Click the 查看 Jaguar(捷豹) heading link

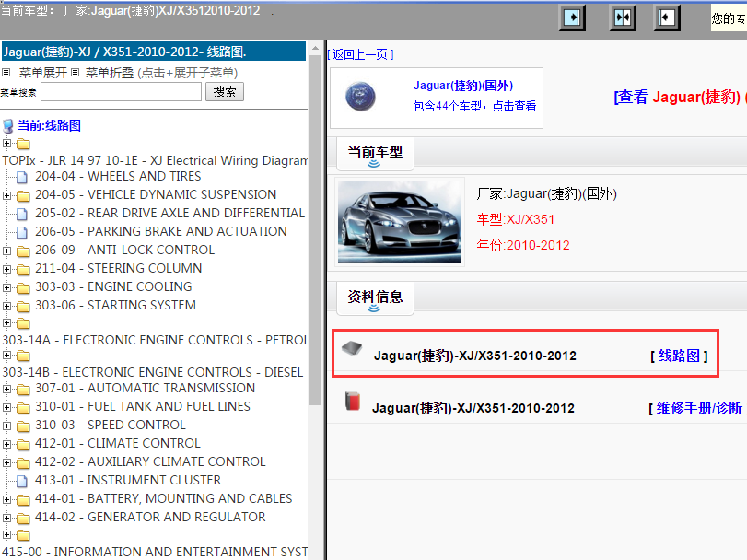coord(680,97)
